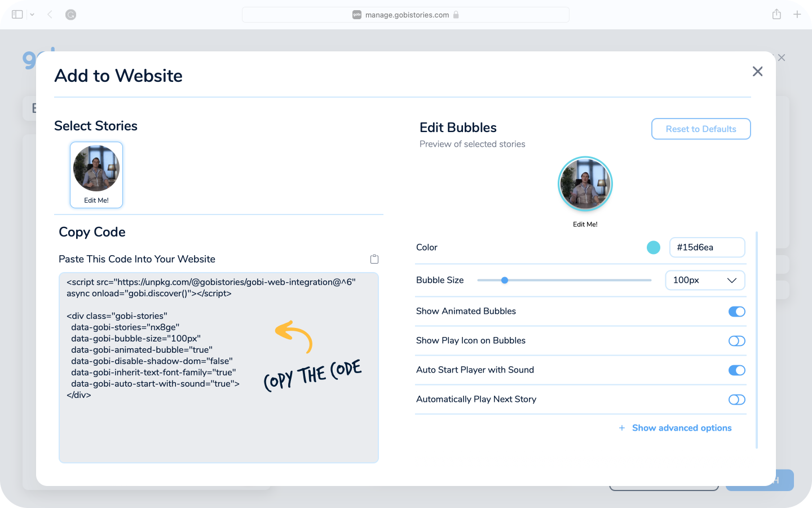Screen dimensions: 812x508
Task: Disable Show Animated Bubbles toggle
Action: (x=737, y=312)
